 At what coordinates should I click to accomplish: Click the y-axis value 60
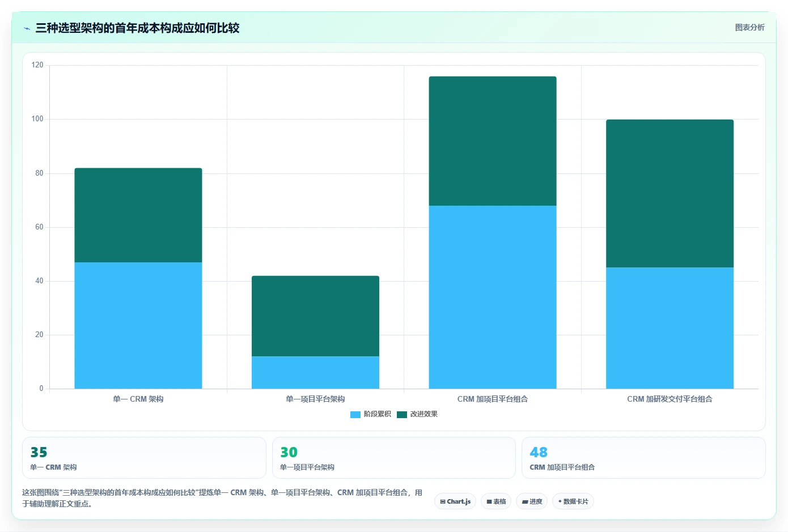pyautogui.click(x=39, y=227)
